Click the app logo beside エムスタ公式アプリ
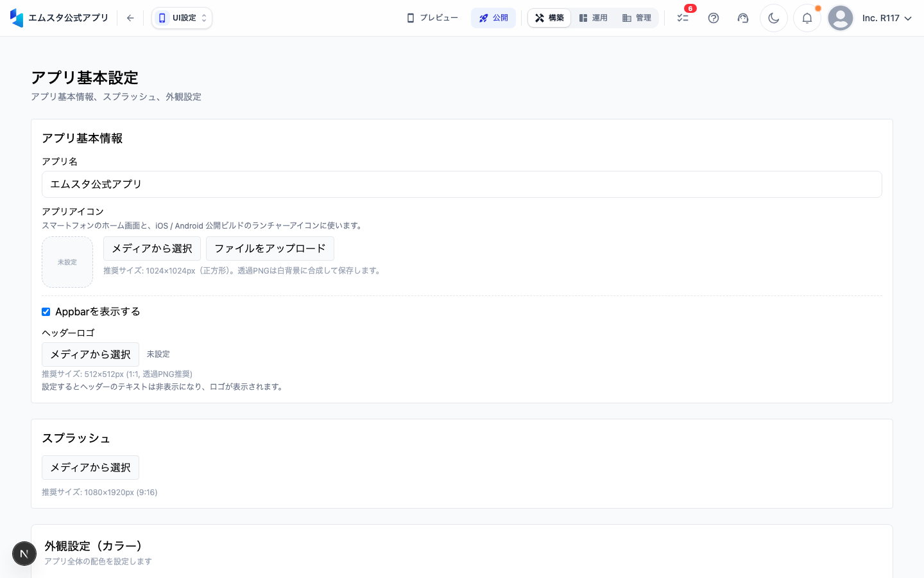The image size is (924, 578). [x=17, y=18]
